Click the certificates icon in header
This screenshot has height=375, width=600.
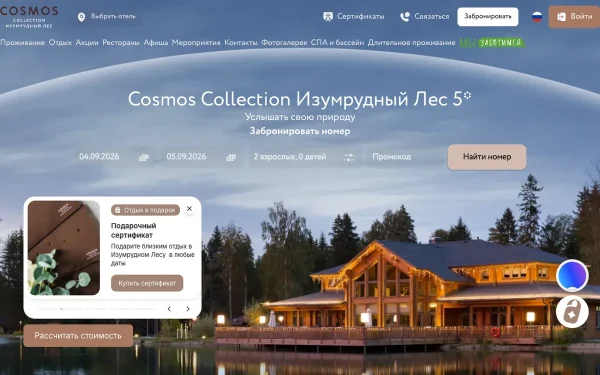pos(328,17)
